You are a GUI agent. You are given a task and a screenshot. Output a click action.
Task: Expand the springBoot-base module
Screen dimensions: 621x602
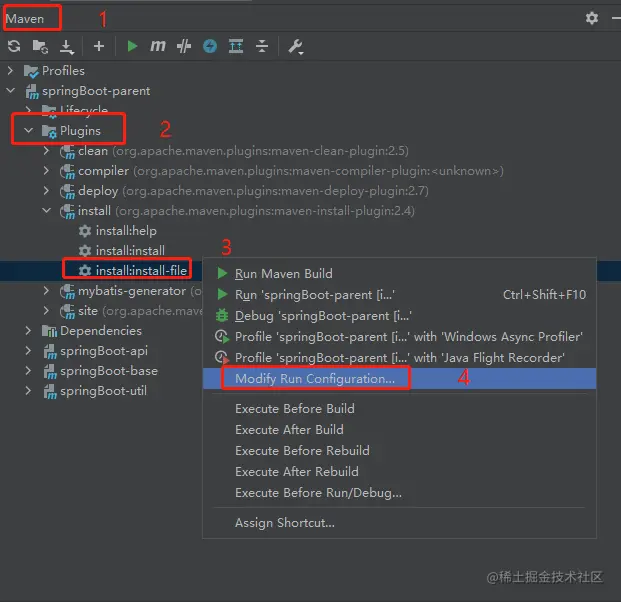tap(28, 371)
